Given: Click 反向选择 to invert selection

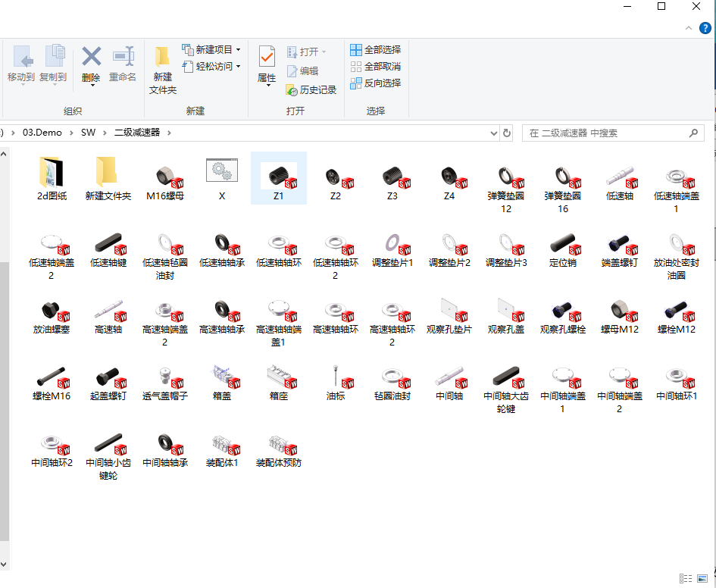Looking at the screenshot, I should point(376,82).
